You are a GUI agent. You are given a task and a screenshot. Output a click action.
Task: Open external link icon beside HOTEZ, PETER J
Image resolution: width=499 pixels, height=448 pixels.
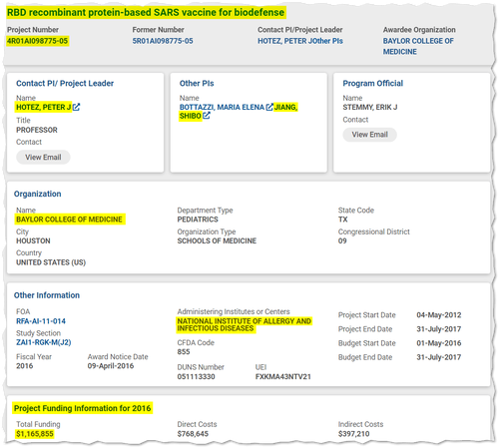tap(76, 107)
